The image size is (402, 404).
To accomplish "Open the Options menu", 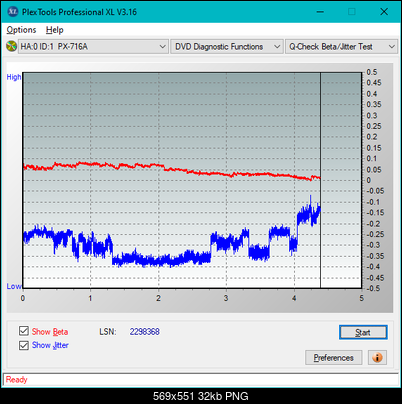I will pyautogui.click(x=21, y=30).
